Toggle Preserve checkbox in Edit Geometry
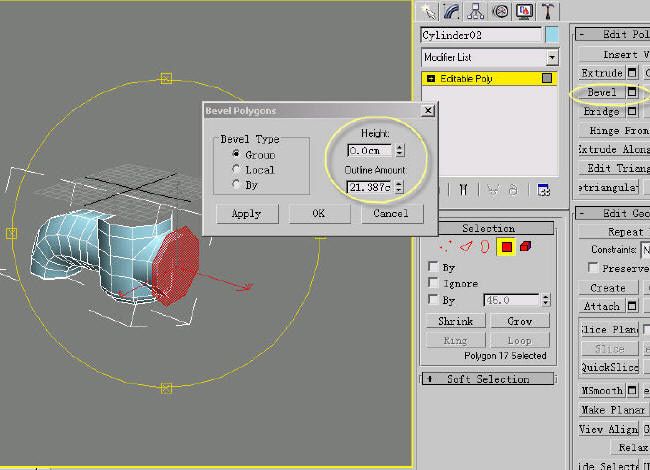650x470 pixels. pos(593,268)
